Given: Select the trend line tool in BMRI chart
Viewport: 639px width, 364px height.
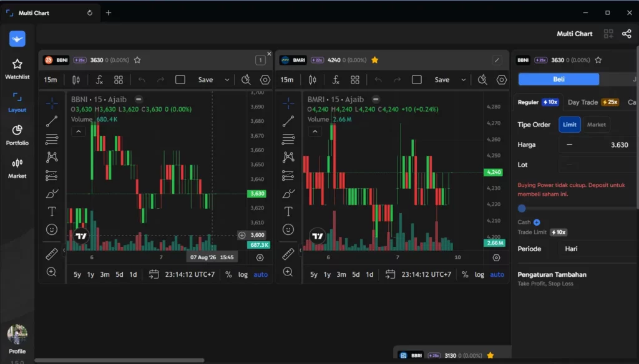Looking at the screenshot, I should [288, 122].
